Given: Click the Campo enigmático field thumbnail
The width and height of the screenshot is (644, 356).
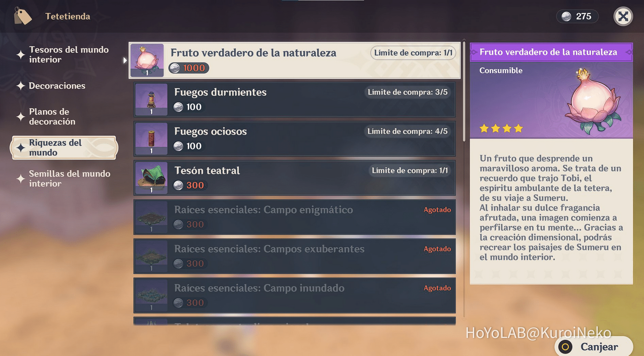Looking at the screenshot, I should (x=151, y=217).
